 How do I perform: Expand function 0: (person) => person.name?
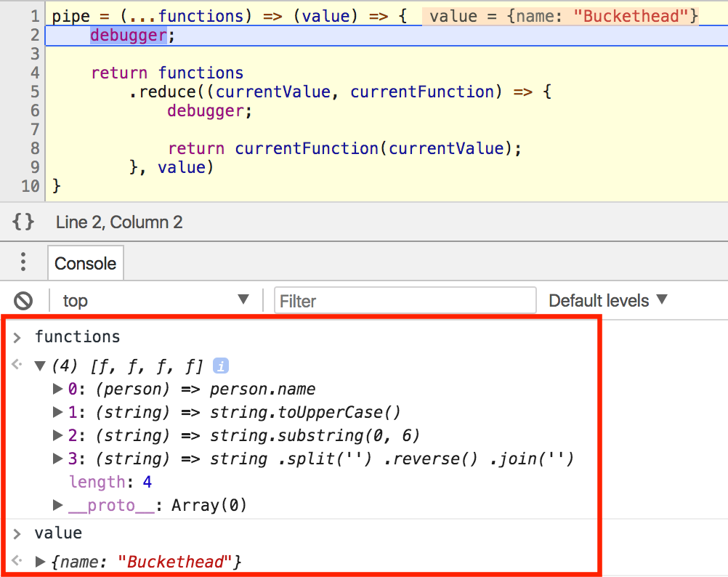[x=57, y=389]
